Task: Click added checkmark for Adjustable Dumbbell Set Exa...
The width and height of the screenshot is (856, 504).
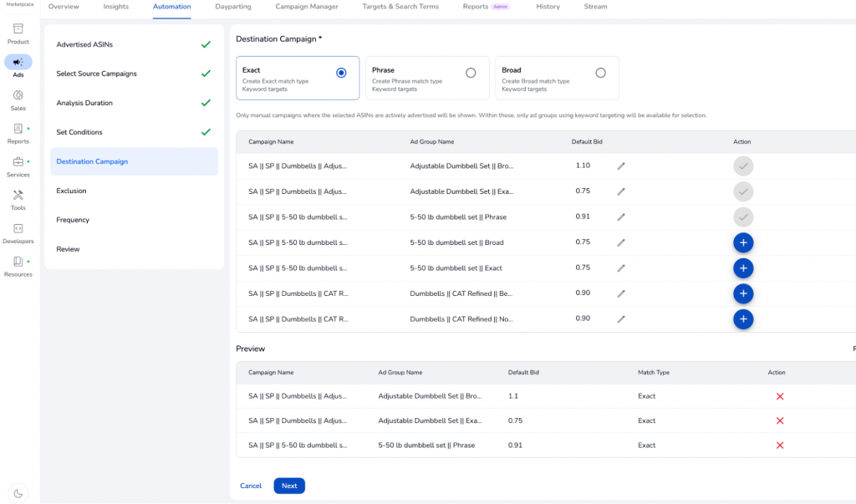Action: (743, 191)
